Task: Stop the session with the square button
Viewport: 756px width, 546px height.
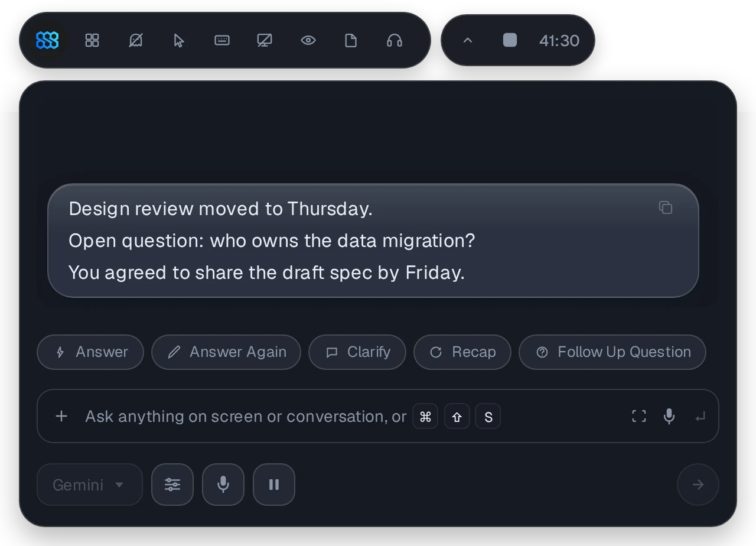Action: coord(510,40)
